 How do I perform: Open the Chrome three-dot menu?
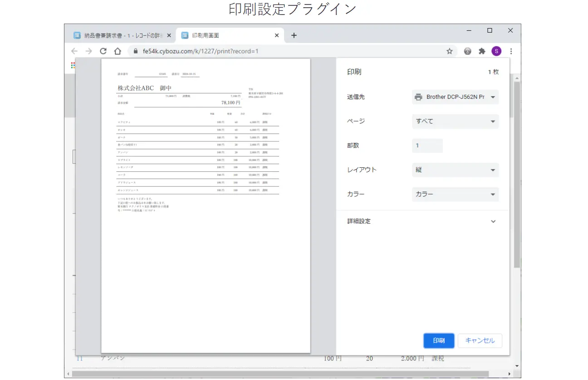pyautogui.click(x=511, y=51)
